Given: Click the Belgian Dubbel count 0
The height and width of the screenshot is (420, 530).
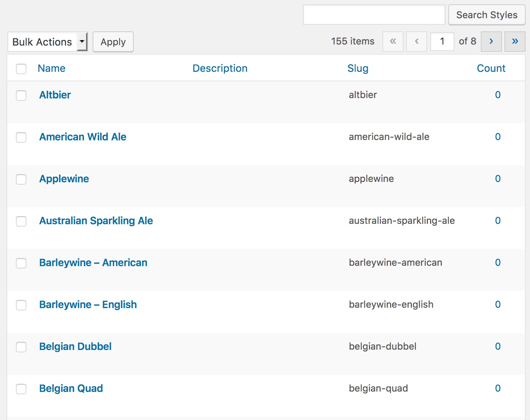Looking at the screenshot, I should pos(498,346).
